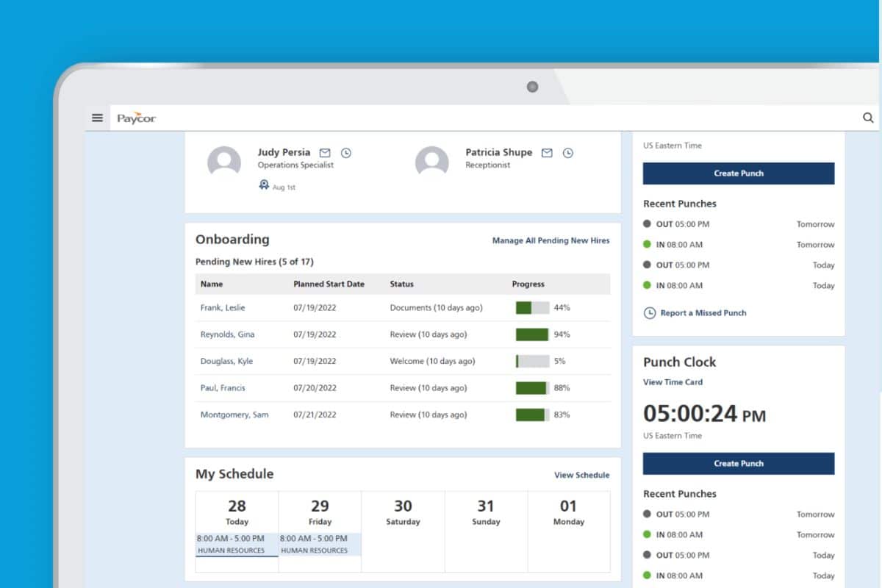Viewport: 882px width, 588px height.
Task: Click the Status column header
Action: click(401, 284)
